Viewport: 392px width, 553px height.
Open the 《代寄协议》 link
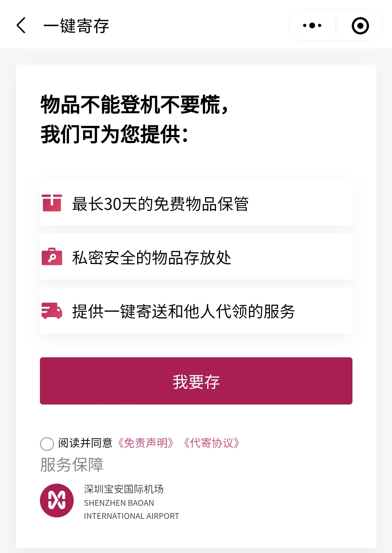point(211,443)
